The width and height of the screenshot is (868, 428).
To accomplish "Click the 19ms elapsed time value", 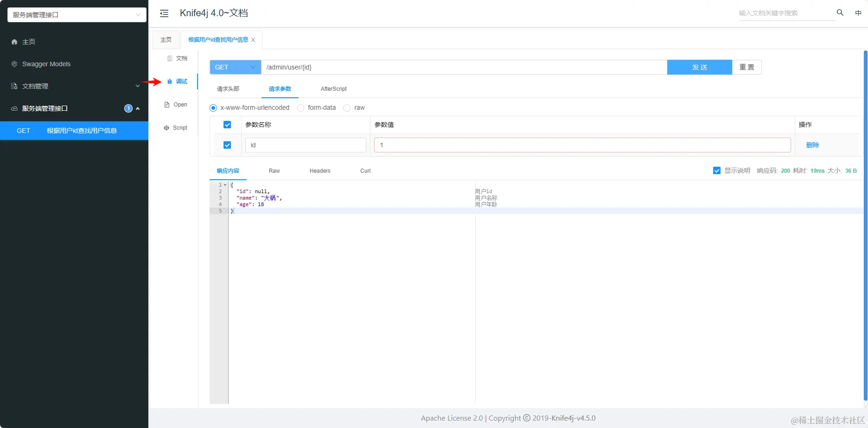I will point(817,171).
